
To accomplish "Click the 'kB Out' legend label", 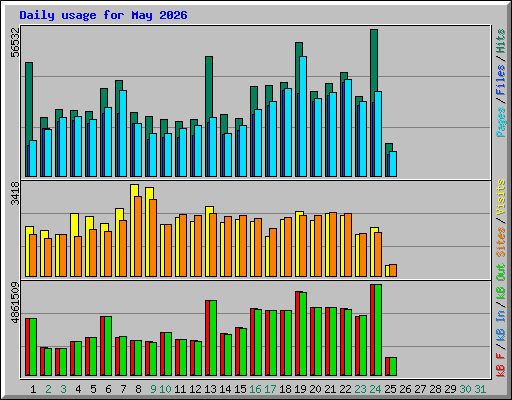I will tap(500, 282).
